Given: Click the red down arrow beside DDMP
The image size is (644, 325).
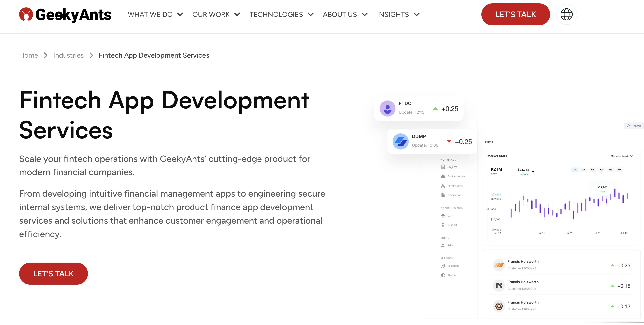Looking at the screenshot, I should pos(449,141).
